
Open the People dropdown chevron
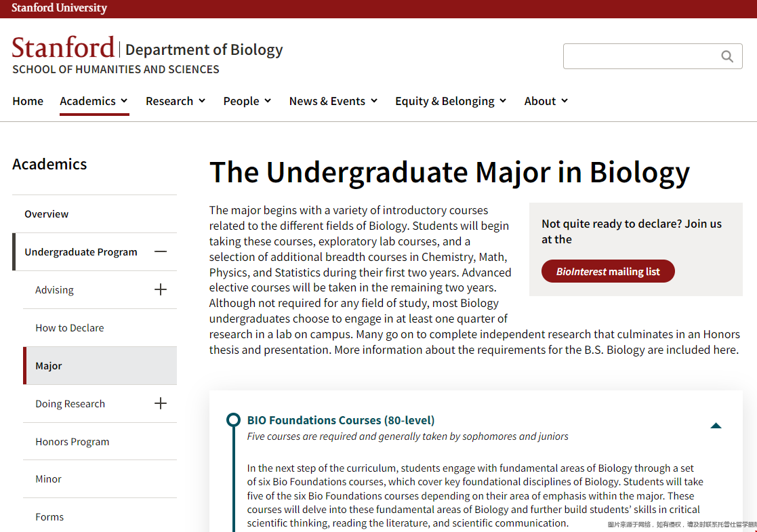pos(268,101)
